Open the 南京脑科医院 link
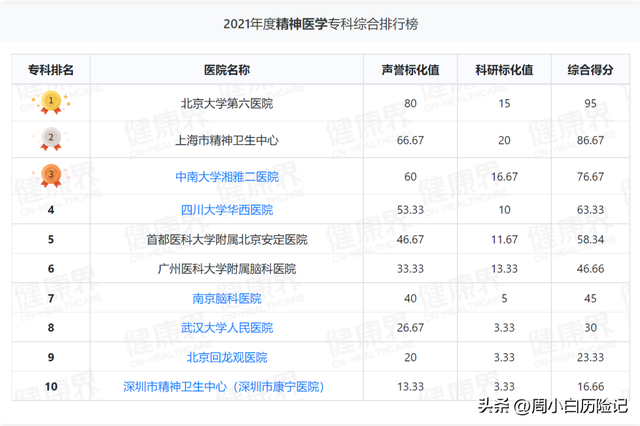This screenshot has height=426, width=640. click(227, 298)
